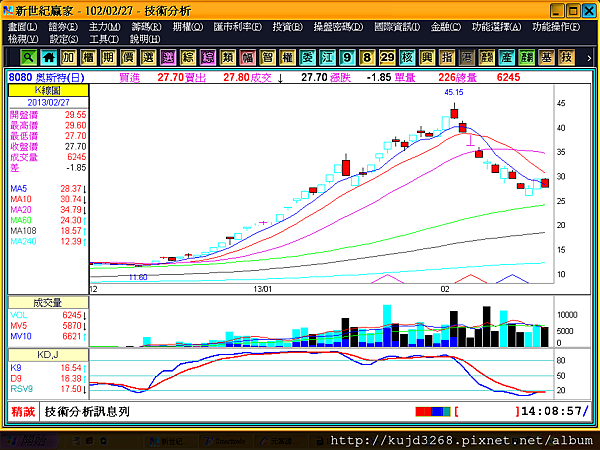This screenshot has width=600, height=450.
Task: Click the cyan 產 toolbar icon
Action: click(x=506, y=58)
